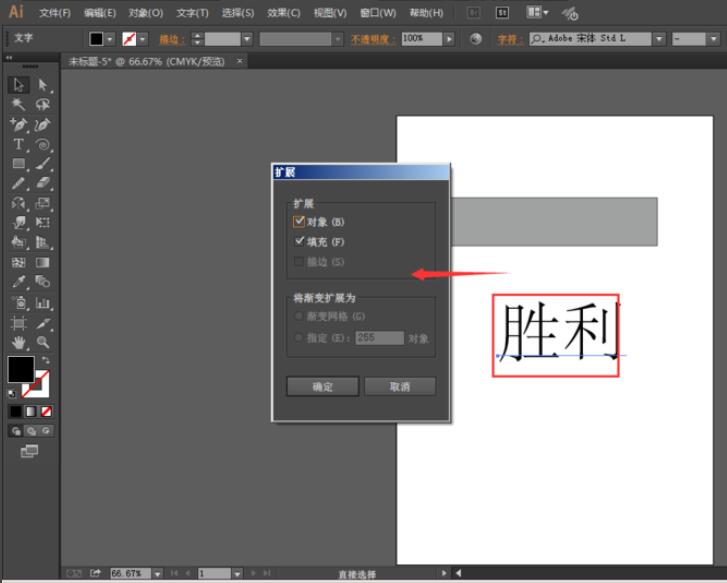Click the large black fill swatch in toolbox

coord(21,369)
